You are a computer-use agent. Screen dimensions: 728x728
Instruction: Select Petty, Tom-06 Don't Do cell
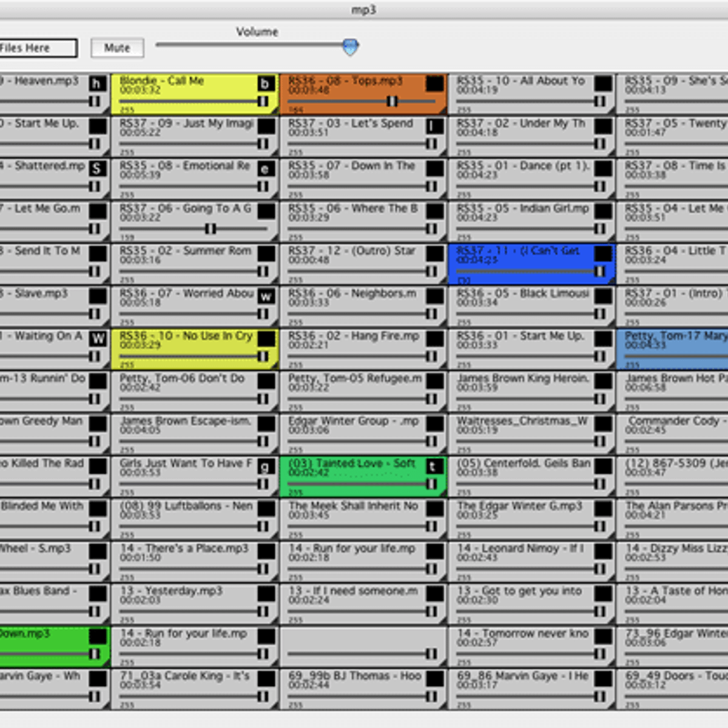(194, 391)
